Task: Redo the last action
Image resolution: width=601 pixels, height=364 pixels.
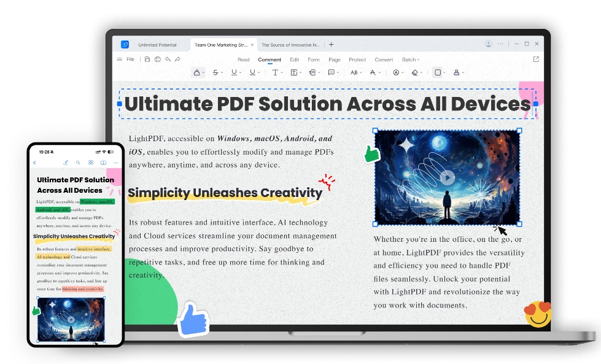Action: pos(177,60)
